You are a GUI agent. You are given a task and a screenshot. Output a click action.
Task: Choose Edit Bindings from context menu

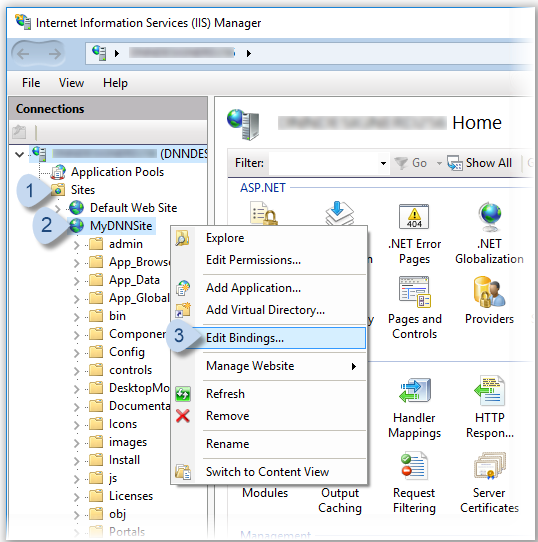pyautogui.click(x=269, y=338)
